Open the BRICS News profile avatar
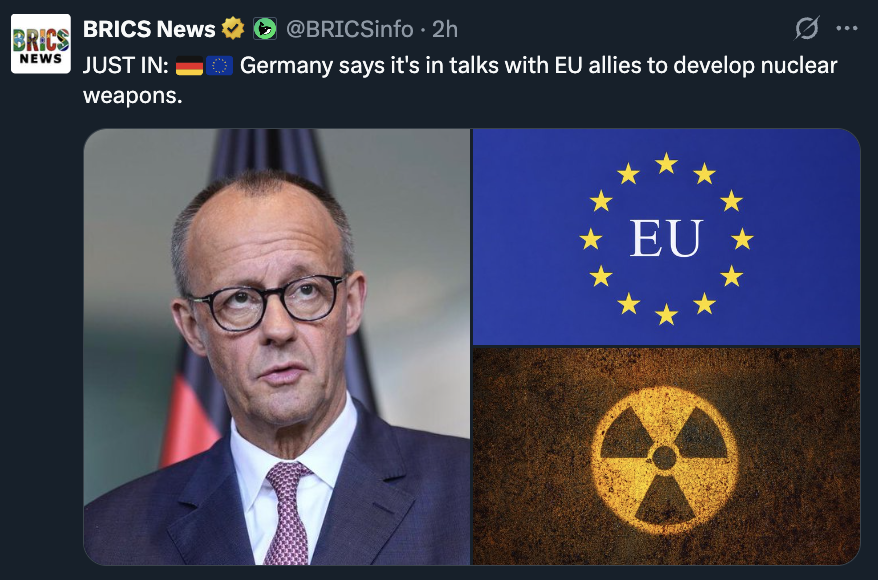878x580 pixels. [41, 44]
